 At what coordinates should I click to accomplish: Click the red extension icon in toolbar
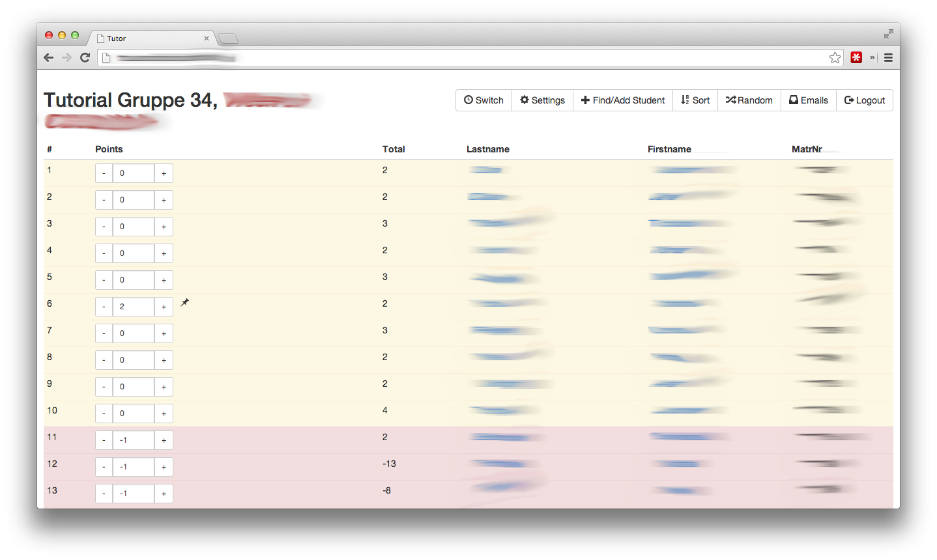[856, 57]
